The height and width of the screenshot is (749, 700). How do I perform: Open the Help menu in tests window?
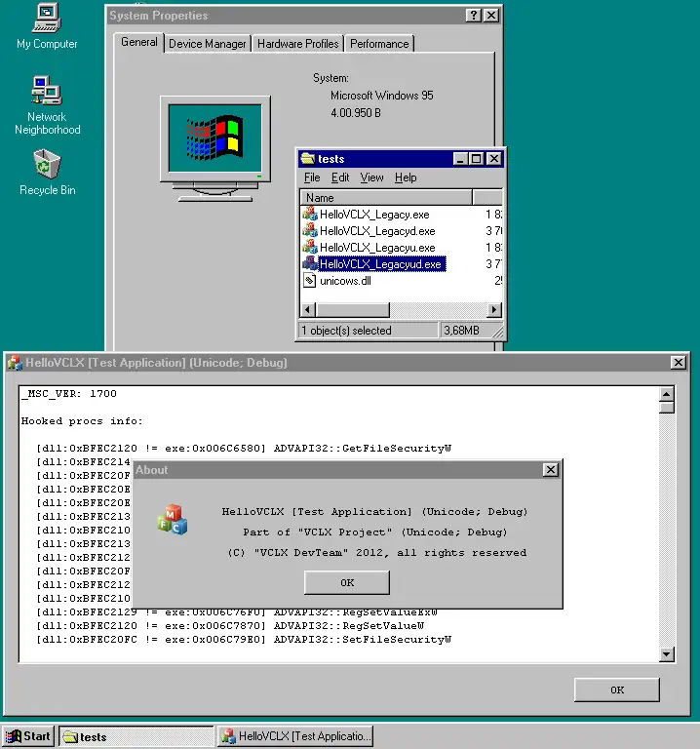[x=406, y=177]
